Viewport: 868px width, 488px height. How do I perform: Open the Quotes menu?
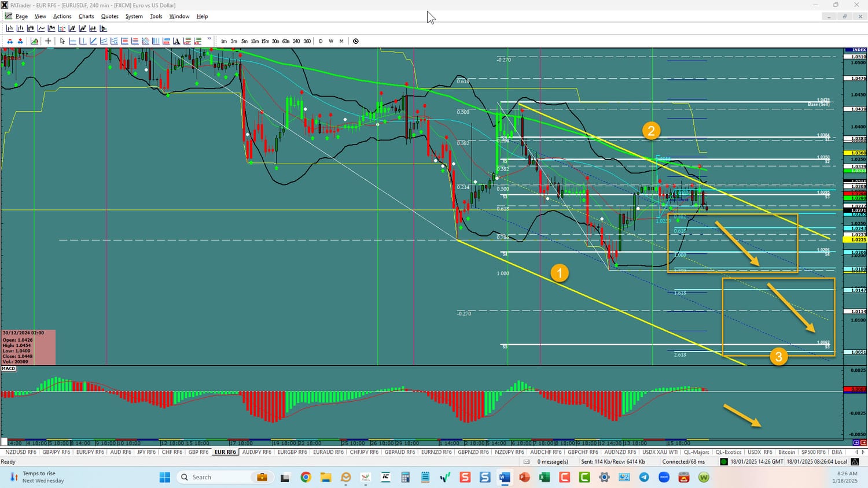click(110, 16)
